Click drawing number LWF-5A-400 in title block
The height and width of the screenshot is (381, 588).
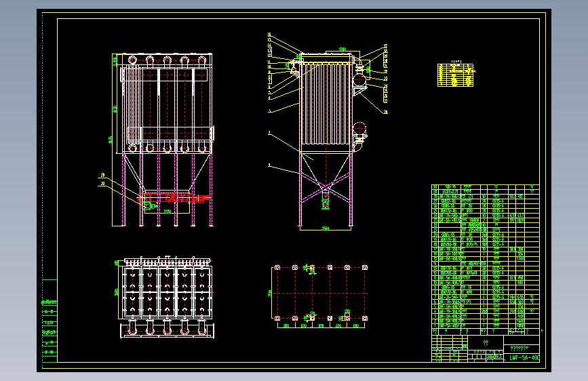(x=524, y=358)
